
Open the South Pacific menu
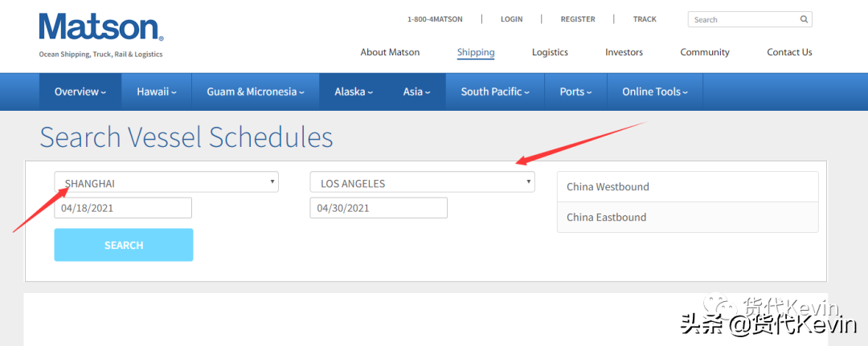(x=495, y=92)
